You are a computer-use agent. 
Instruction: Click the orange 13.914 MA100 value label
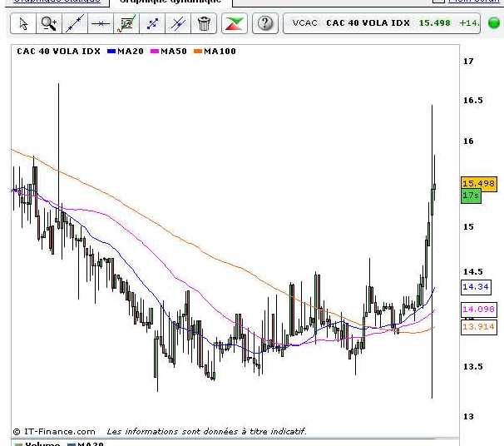click(479, 327)
